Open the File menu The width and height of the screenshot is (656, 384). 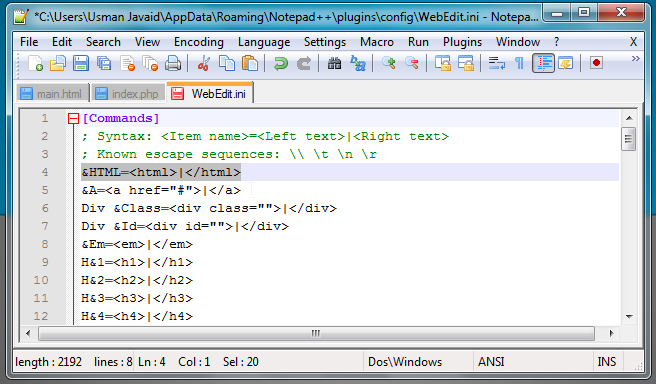click(x=29, y=42)
